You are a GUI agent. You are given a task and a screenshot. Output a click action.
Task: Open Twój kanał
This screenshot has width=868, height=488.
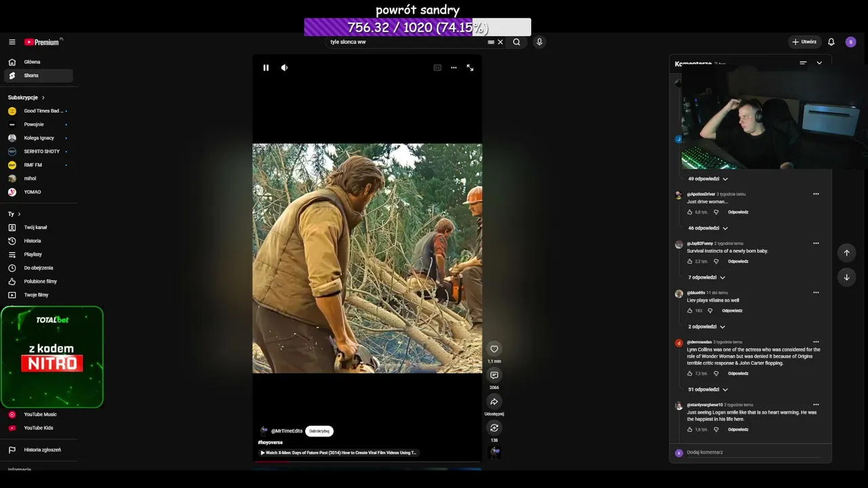(39, 227)
